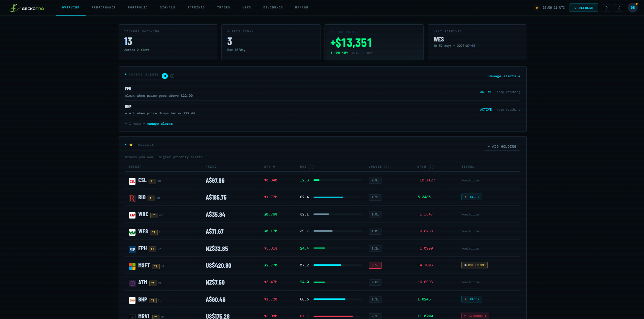Screen dimensions: 644x319
Task: Click the RIO company logo
Action: click(132, 198)
